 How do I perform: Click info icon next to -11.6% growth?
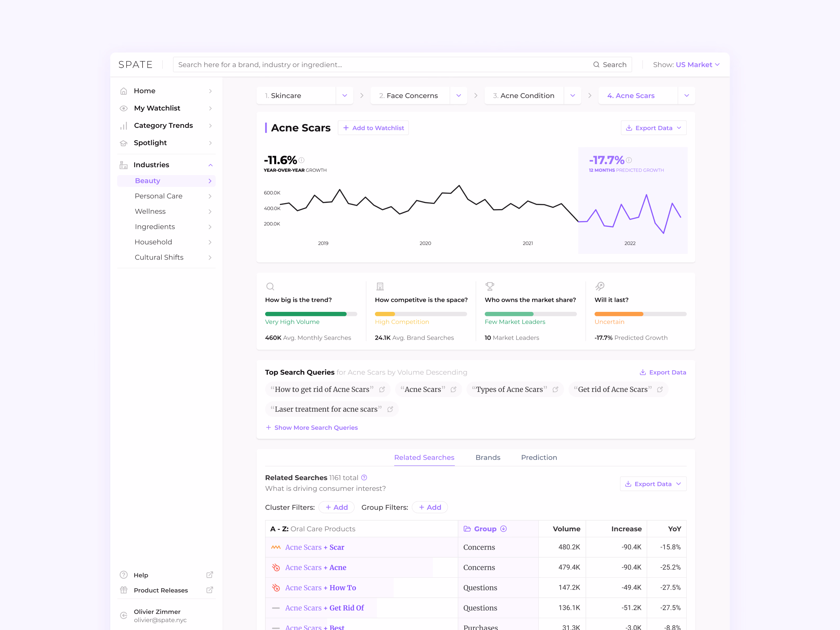point(302,160)
